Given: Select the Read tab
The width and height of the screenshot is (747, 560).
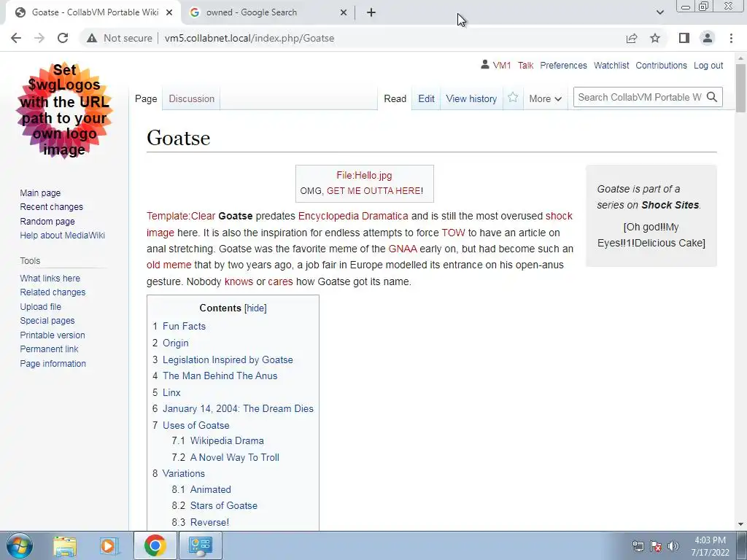Looking at the screenshot, I should coord(395,98).
